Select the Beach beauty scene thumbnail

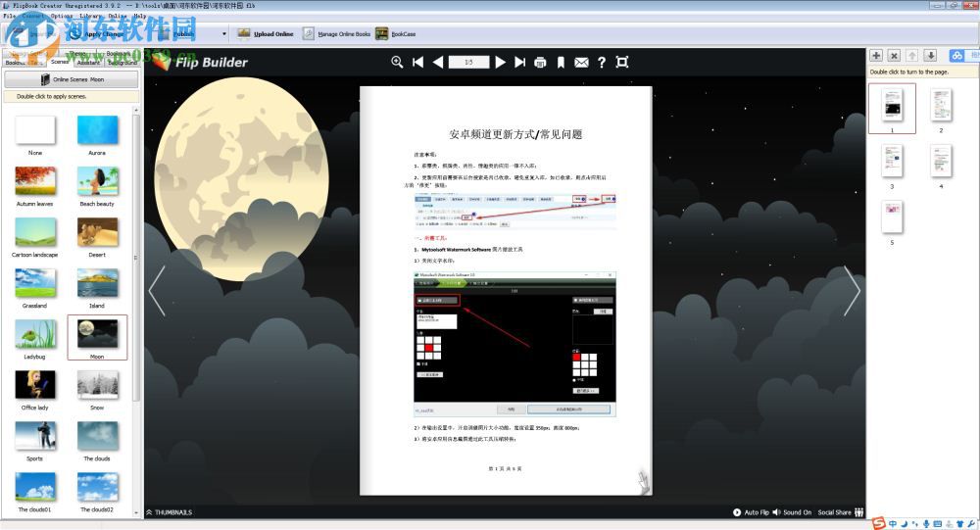click(x=97, y=182)
